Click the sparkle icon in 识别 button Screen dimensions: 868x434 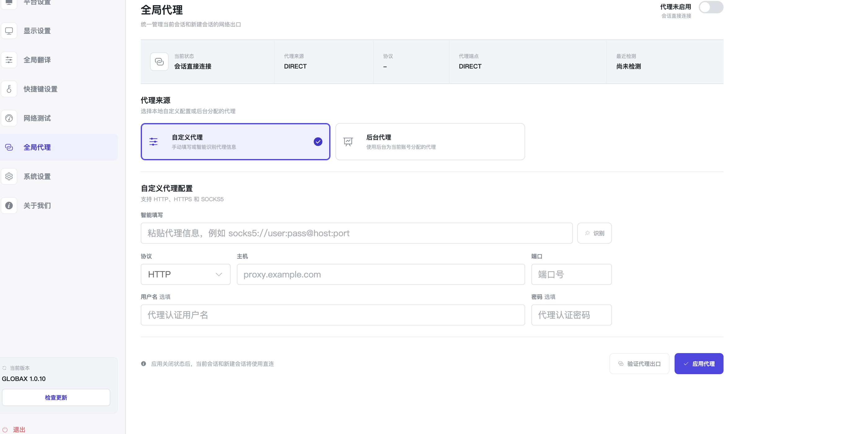pos(587,233)
